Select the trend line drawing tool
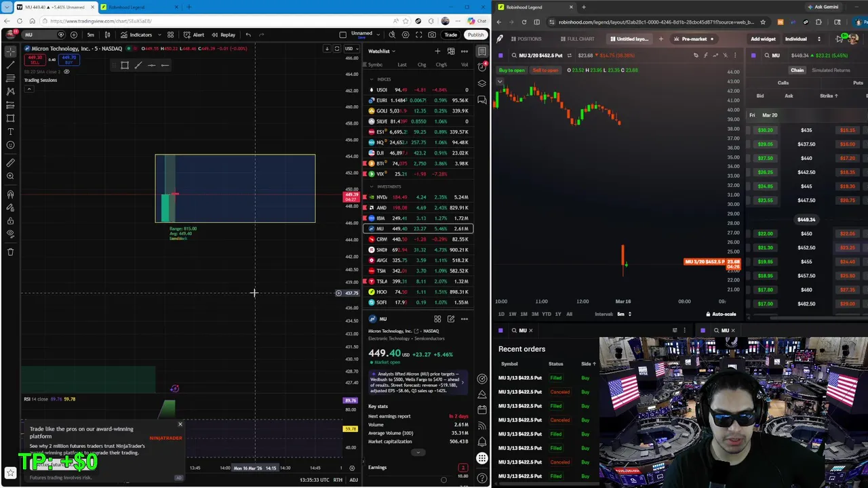Screen dimensions: 868x488 pos(10,65)
